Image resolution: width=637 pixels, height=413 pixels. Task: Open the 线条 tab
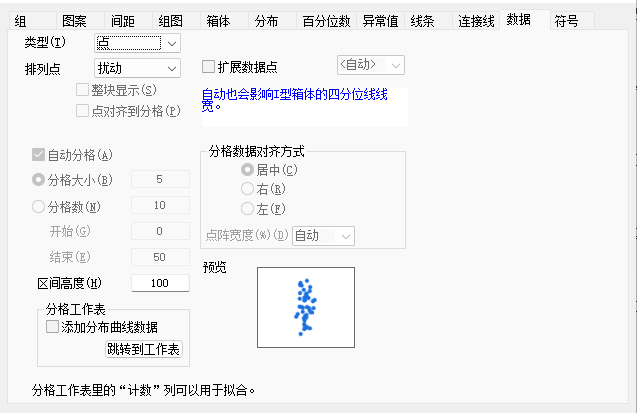(x=424, y=20)
